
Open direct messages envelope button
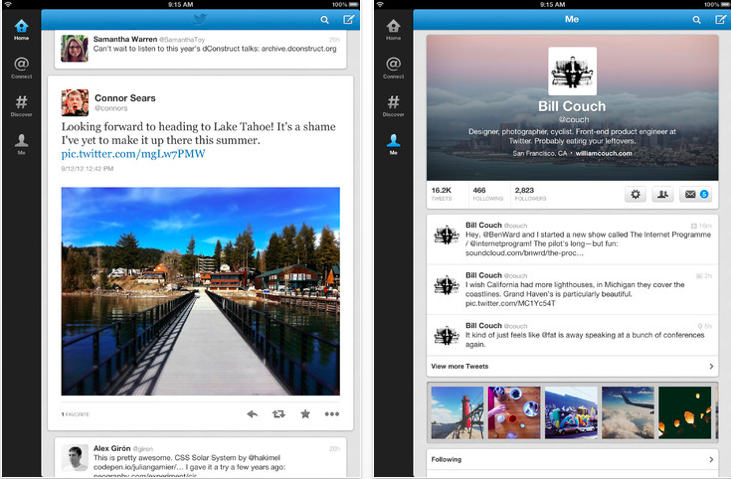click(x=696, y=194)
